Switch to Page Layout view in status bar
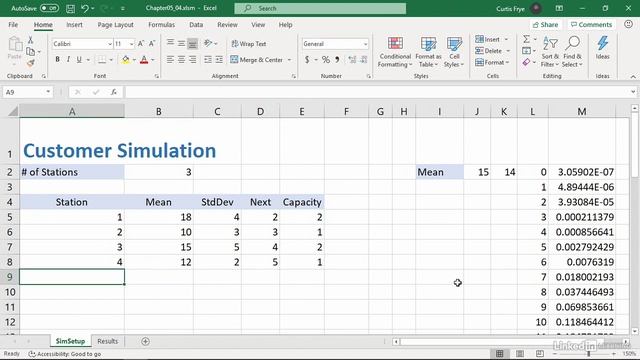Image resolution: width=640 pixels, height=360 pixels. point(520,353)
